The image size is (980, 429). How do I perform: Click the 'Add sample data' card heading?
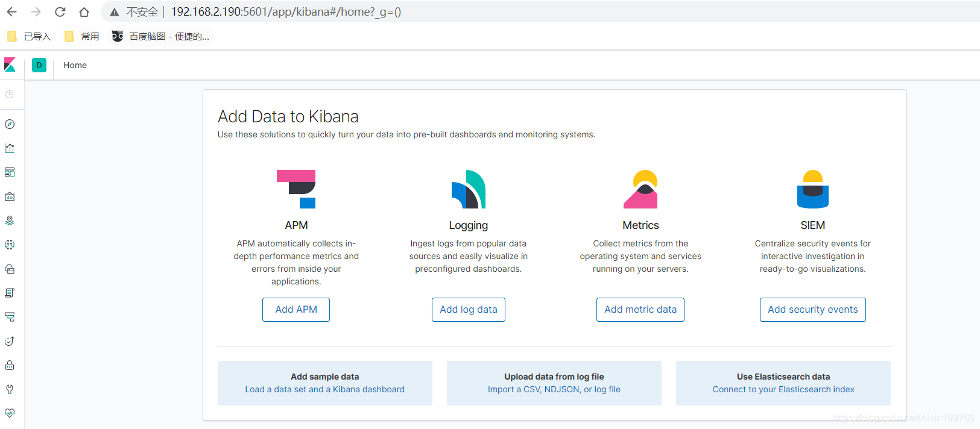pos(325,377)
